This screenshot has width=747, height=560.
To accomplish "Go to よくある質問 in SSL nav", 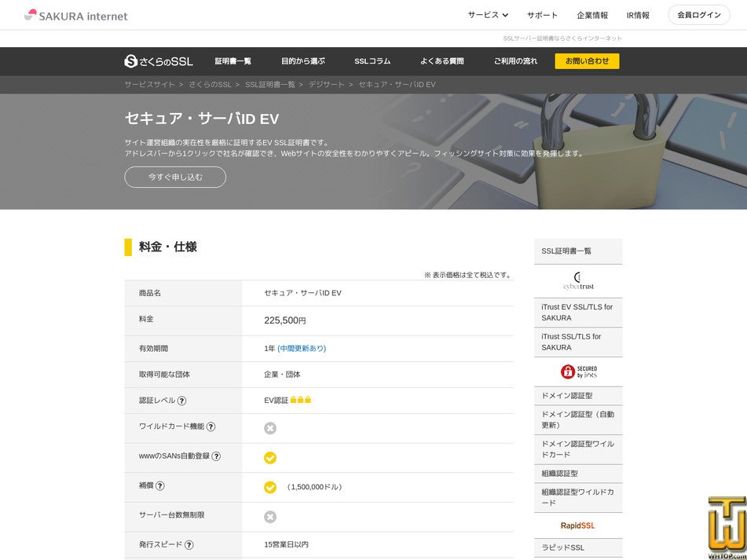I will click(x=442, y=61).
